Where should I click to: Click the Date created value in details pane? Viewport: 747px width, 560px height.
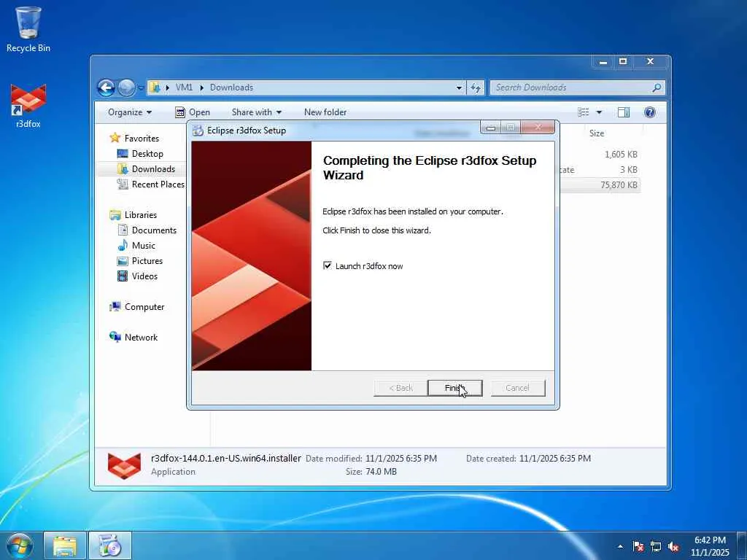pos(554,458)
